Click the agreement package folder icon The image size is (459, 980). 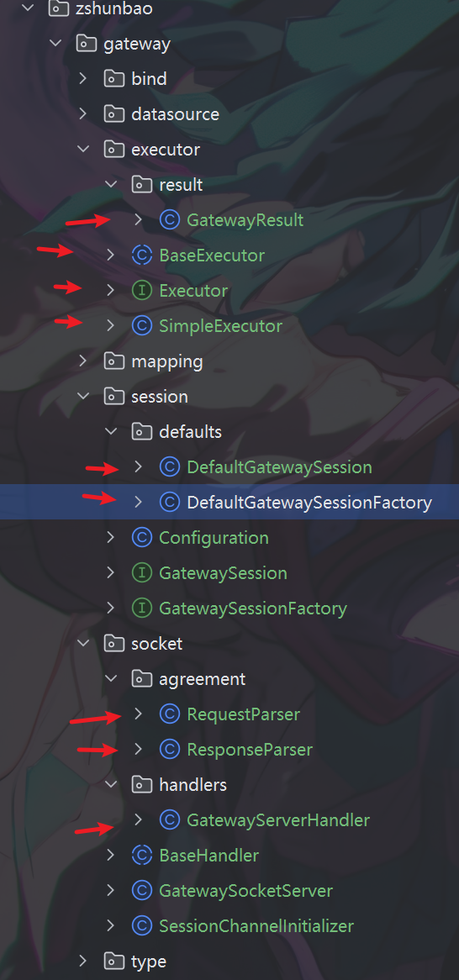click(142, 679)
